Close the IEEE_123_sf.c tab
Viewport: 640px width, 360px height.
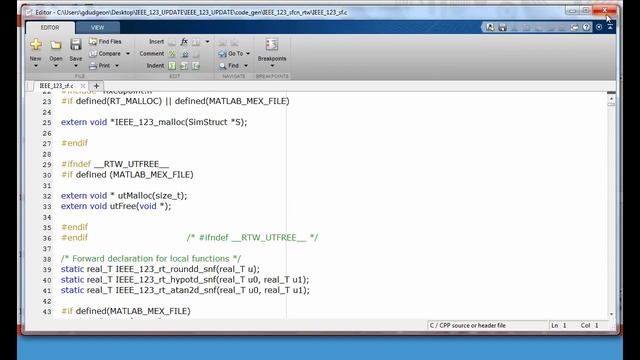point(83,86)
